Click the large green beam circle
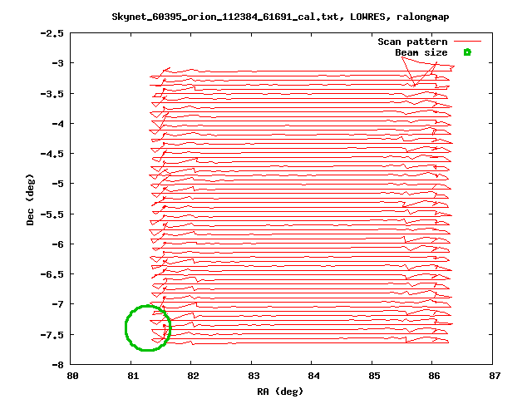The height and width of the screenshot is (399, 532). pyautogui.click(x=148, y=328)
